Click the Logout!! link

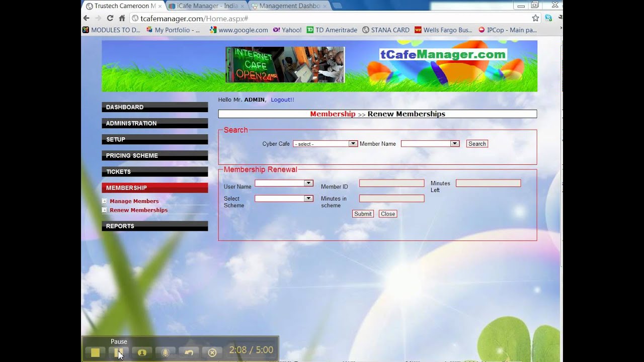click(282, 100)
